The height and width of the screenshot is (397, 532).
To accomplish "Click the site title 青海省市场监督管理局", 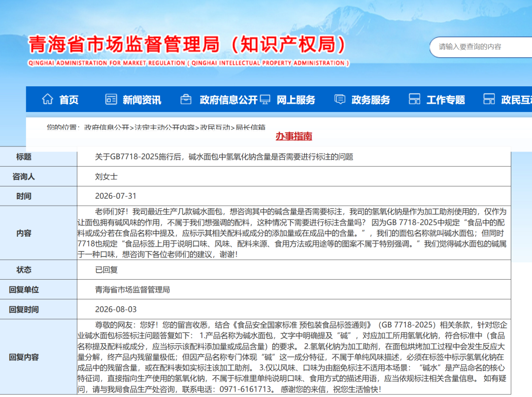I will 124,44.
